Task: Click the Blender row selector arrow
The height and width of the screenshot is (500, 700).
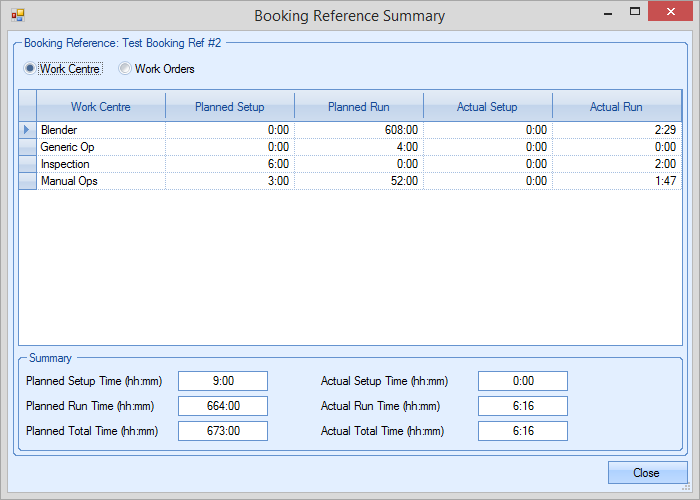Action: pyautogui.click(x=27, y=130)
